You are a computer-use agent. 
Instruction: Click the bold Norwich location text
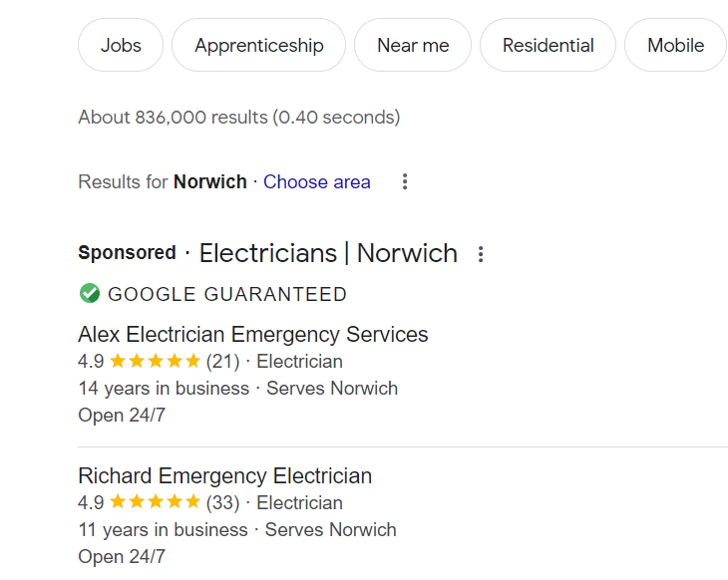210,182
